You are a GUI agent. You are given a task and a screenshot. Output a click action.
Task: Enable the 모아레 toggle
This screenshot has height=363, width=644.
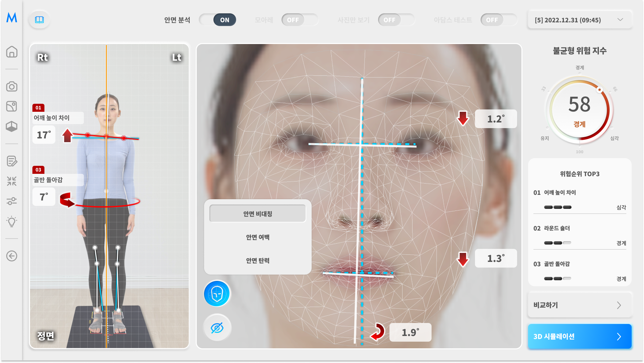pyautogui.click(x=300, y=20)
